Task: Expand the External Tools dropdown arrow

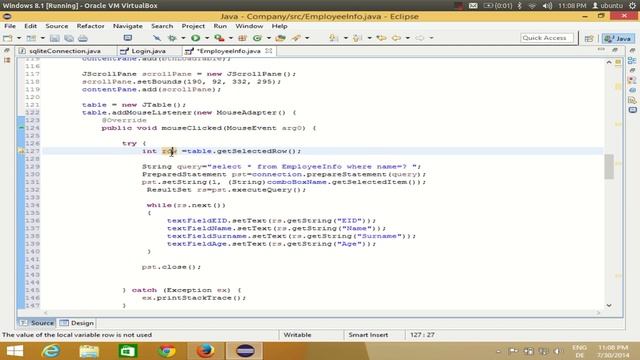Action: pos(230,38)
